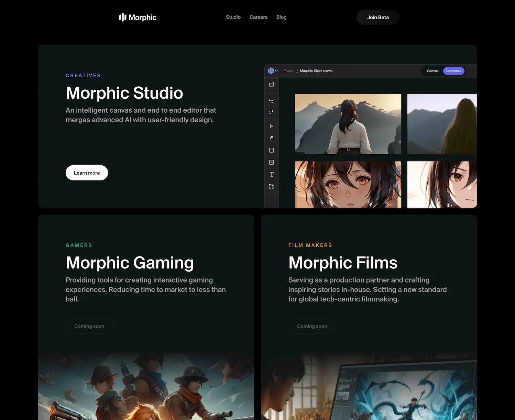Image resolution: width=515 pixels, height=420 pixels.
Task: Click the redo arrow icon
Action: tap(271, 112)
